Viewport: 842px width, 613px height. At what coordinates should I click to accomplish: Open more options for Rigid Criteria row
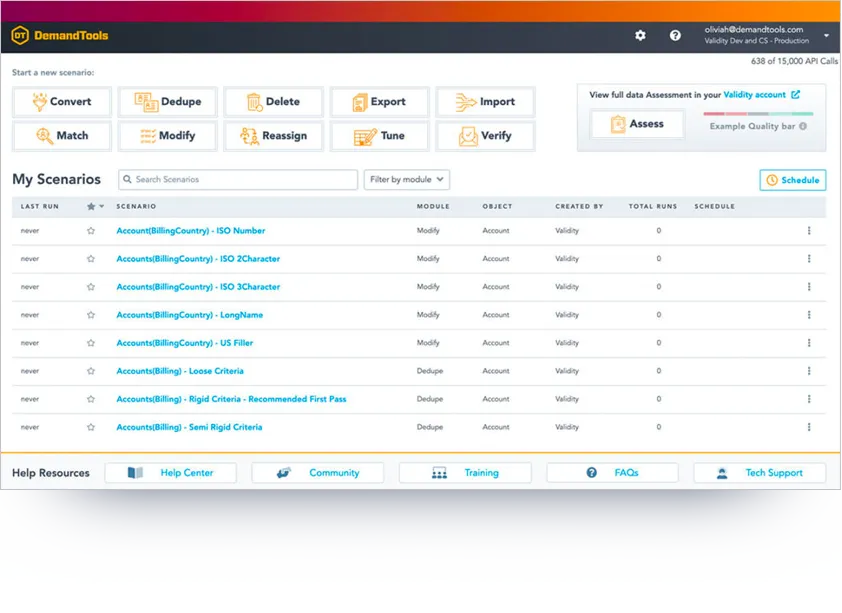point(809,399)
